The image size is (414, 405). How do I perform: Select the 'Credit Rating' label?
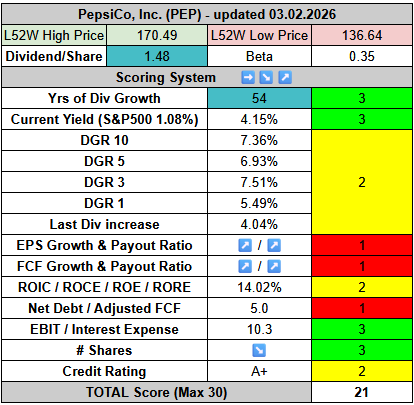[104, 371]
